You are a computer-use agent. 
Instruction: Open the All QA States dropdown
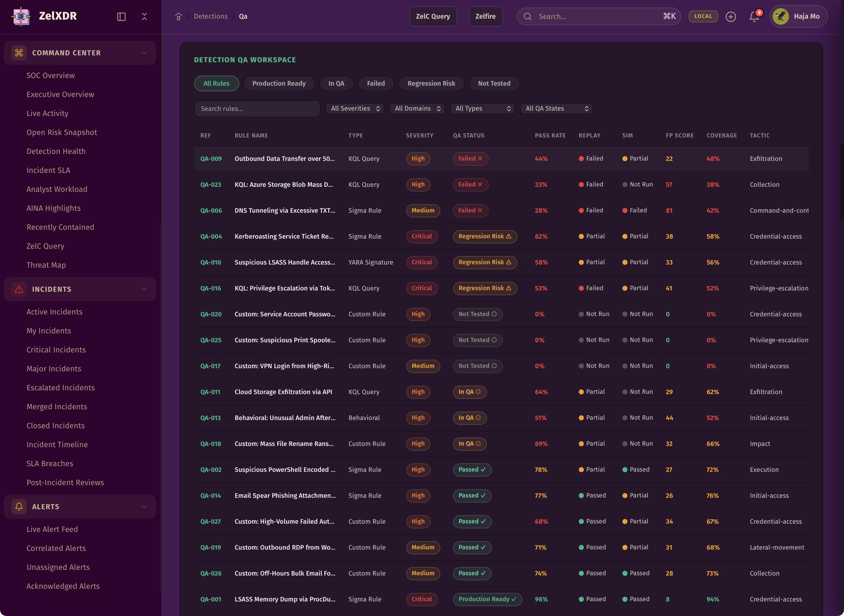[556, 108]
